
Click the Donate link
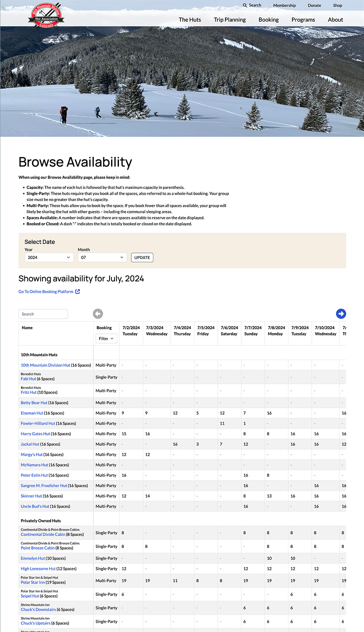314,5
